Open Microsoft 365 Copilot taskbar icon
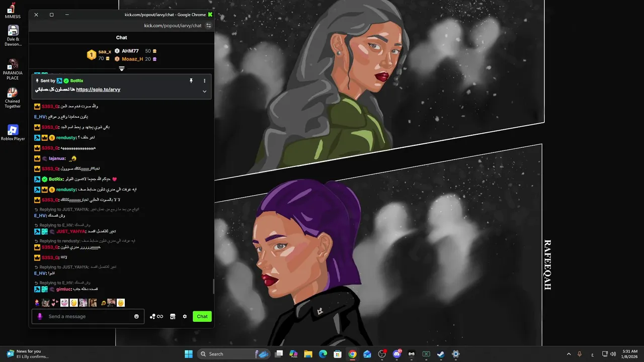Viewport: 644px width, 362px height. point(293,354)
